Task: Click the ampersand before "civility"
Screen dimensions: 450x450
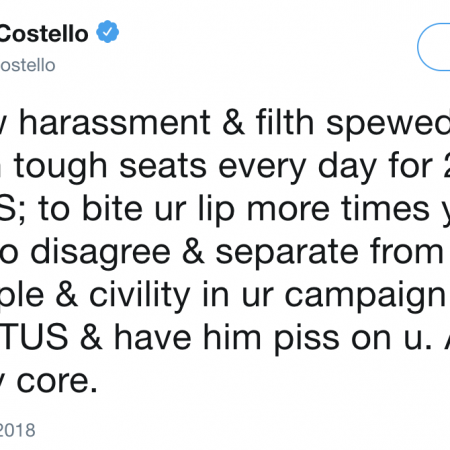Action: click(67, 295)
